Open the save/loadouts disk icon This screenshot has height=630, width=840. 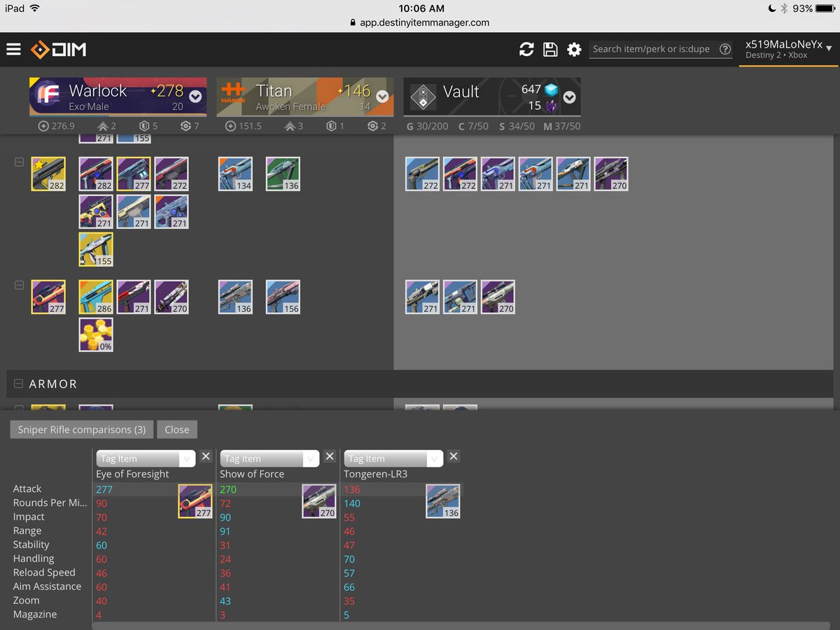click(550, 49)
